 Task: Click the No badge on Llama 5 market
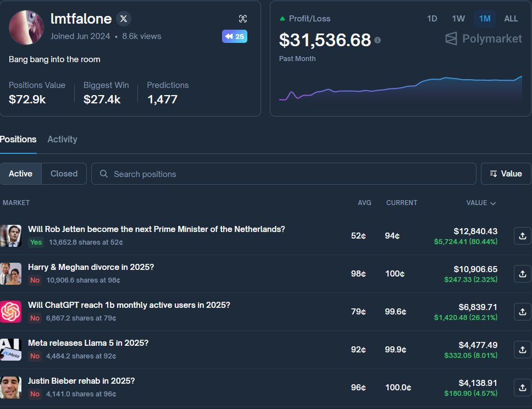(x=35, y=356)
